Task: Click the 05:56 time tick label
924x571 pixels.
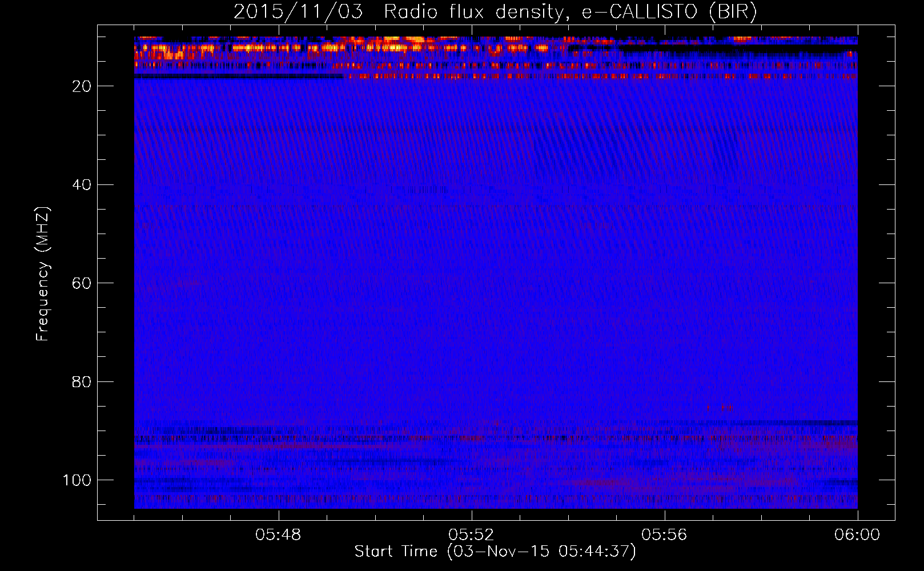Action: click(x=664, y=535)
